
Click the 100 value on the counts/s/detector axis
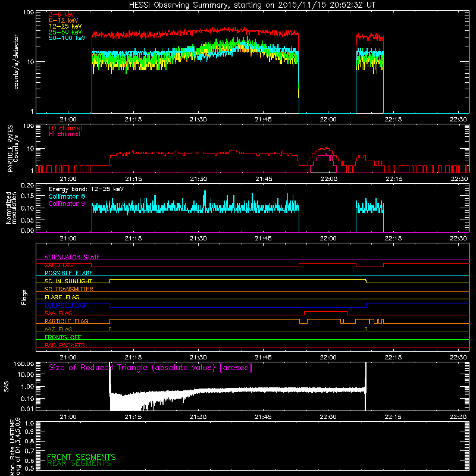coord(29,12)
